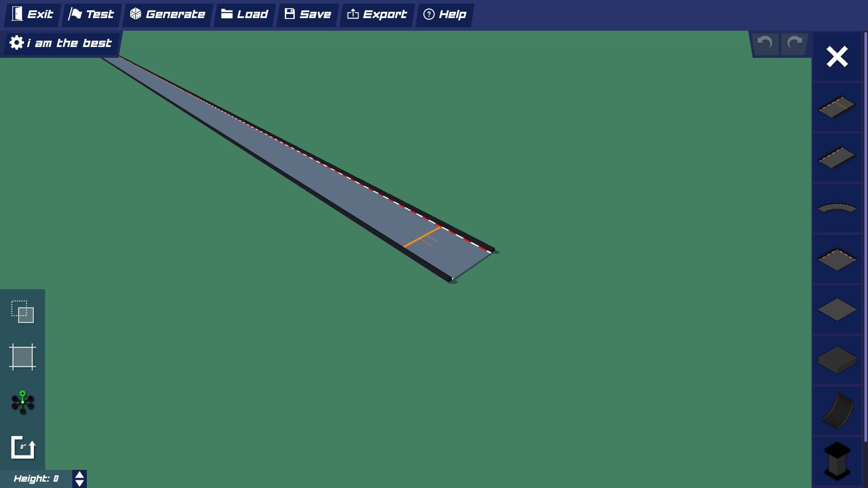Viewport: 868px width, 488px height.
Task: Decrease height with down arrow
Action: click(x=80, y=483)
